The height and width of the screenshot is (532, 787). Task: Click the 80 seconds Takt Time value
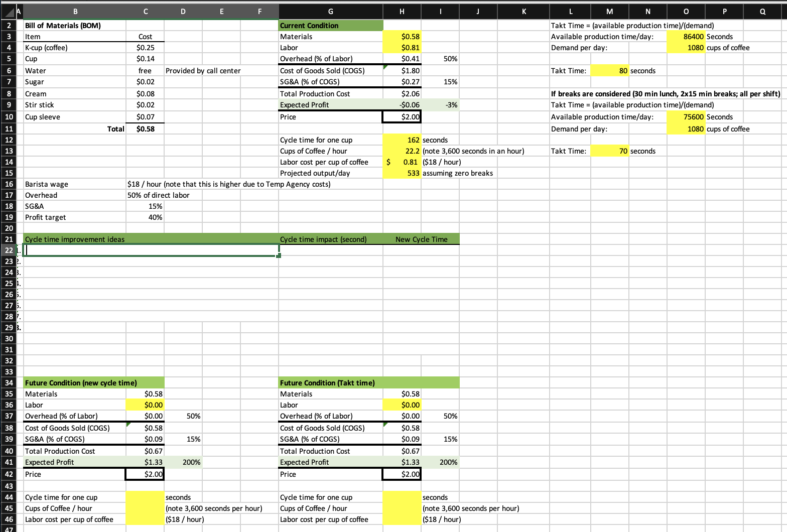[x=610, y=71]
